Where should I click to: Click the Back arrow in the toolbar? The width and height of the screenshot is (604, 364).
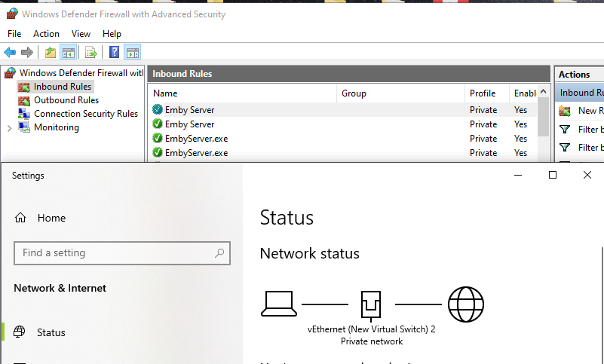coord(10,52)
